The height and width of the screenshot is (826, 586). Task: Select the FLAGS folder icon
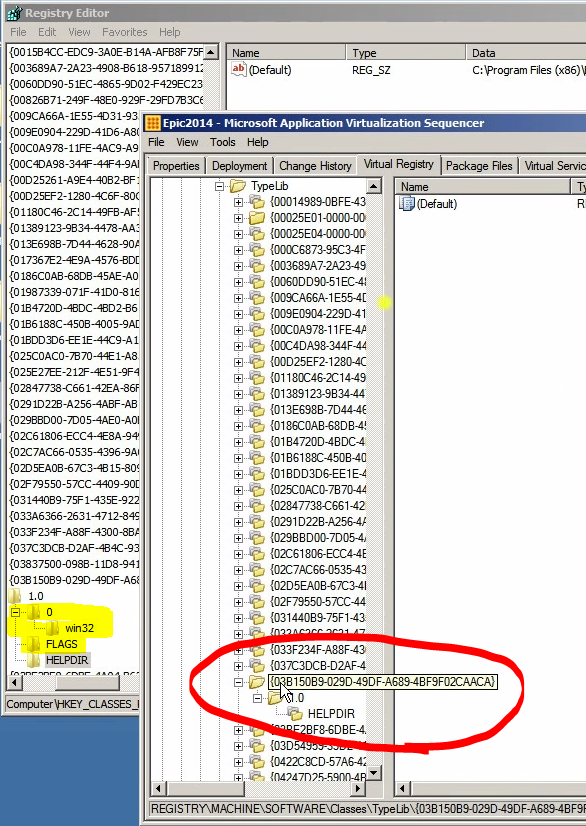[x=34, y=644]
